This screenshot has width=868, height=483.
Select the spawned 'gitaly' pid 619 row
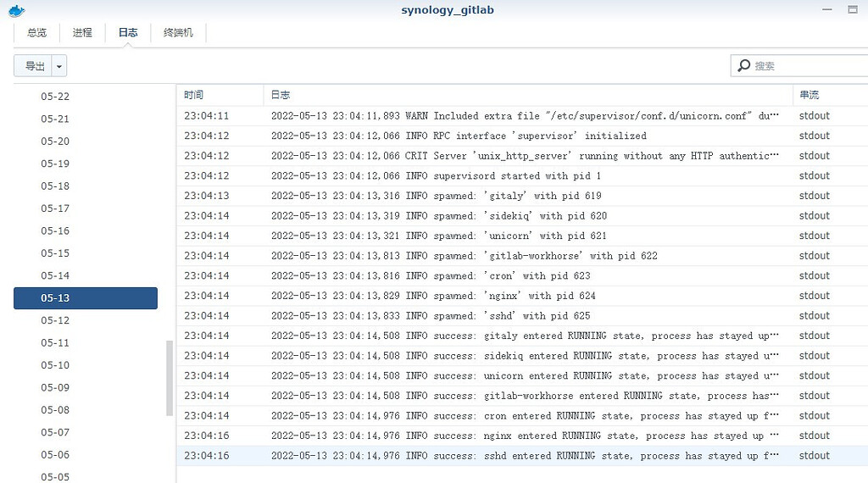tap(522, 195)
